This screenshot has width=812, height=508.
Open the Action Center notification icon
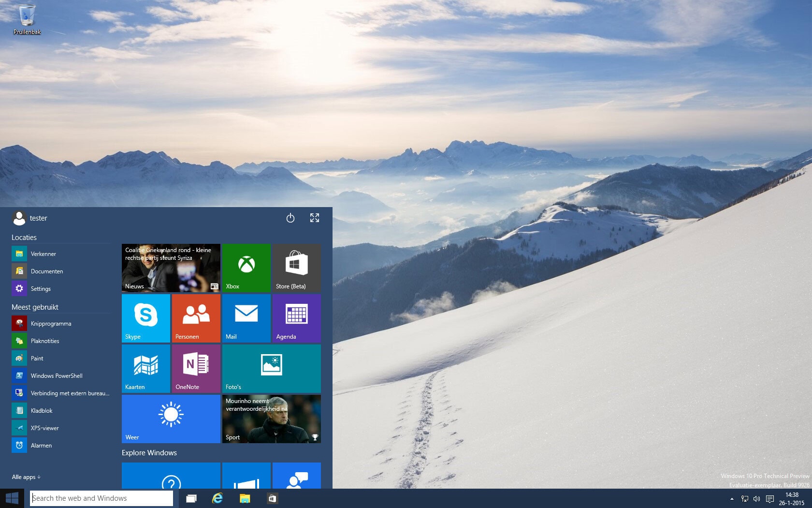point(770,498)
